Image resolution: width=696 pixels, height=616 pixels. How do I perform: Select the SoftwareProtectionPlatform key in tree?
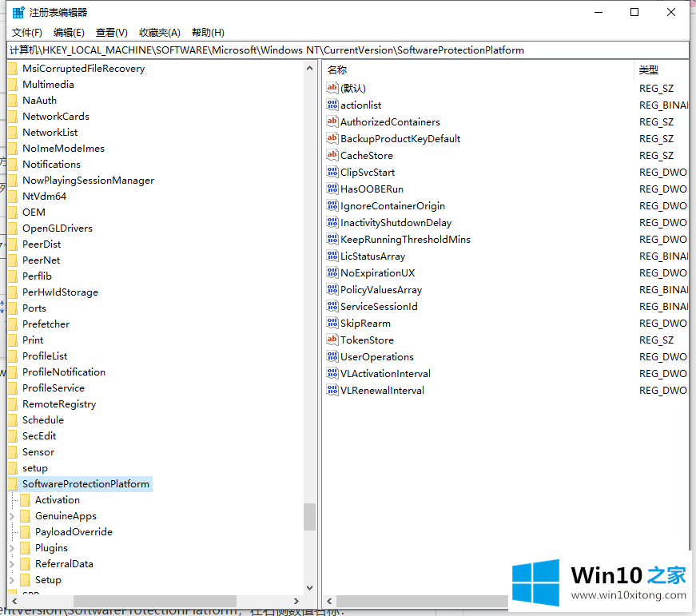(x=86, y=484)
